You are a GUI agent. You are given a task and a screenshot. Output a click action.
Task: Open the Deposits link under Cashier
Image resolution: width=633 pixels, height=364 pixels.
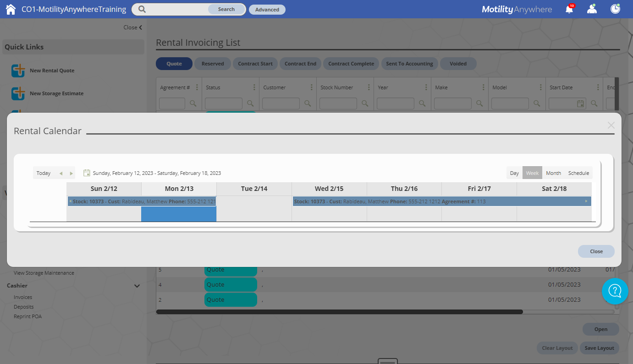pos(24,307)
